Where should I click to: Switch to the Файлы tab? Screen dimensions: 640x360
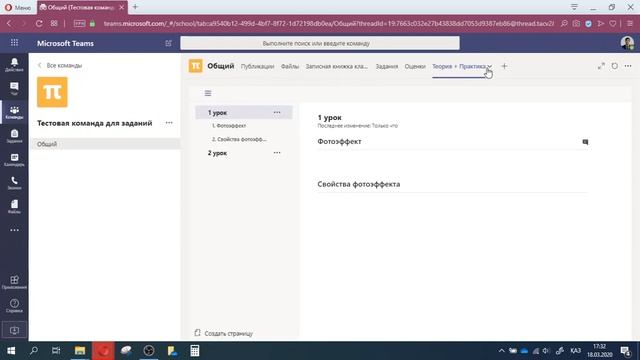tap(290, 67)
